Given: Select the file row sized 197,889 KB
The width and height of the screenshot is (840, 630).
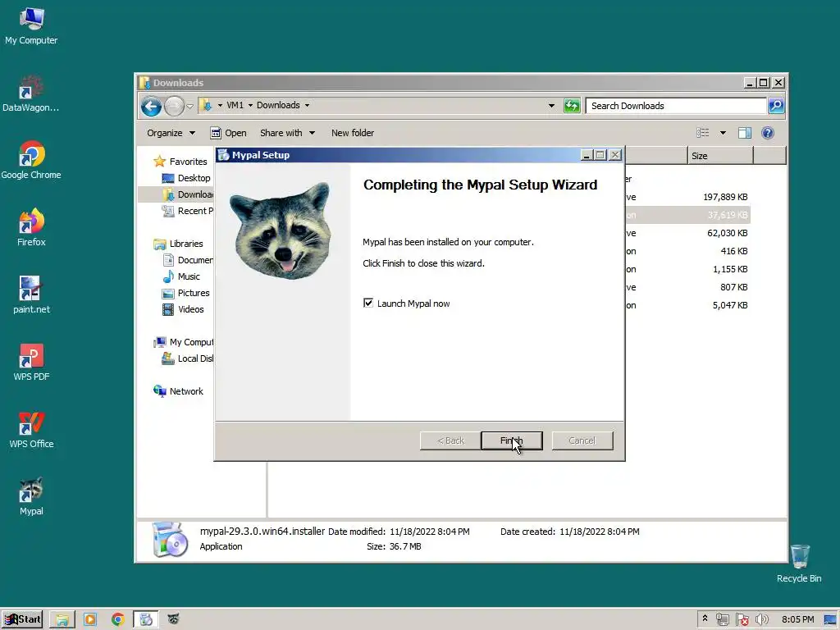Looking at the screenshot, I should click(x=688, y=197).
